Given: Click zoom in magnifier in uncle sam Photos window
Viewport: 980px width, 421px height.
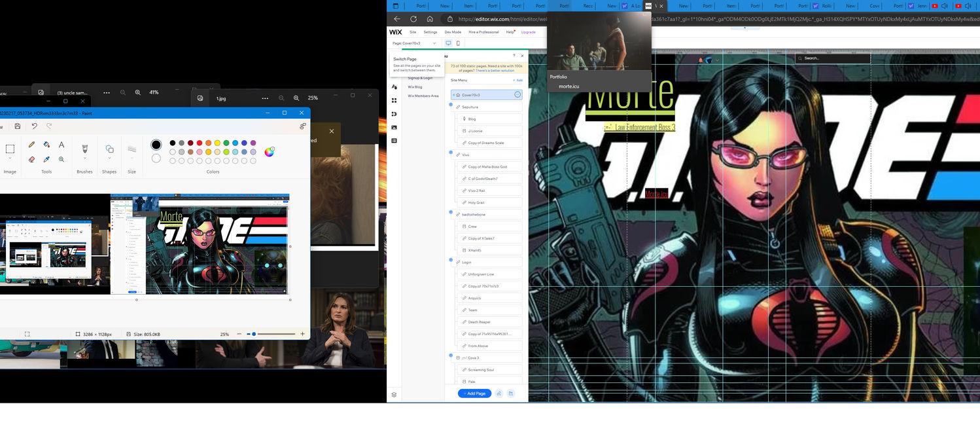Looking at the screenshot, I should click(x=138, y=92).
